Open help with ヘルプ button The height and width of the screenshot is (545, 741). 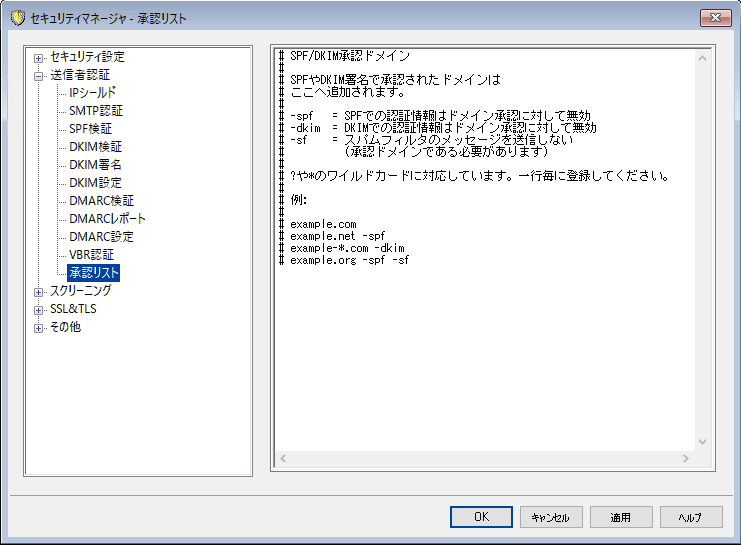click(691, 517)
